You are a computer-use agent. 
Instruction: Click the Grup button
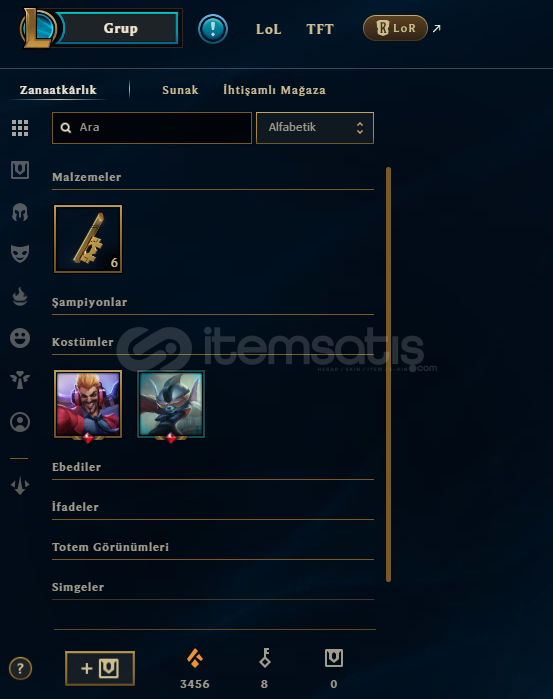coord(120,28)
